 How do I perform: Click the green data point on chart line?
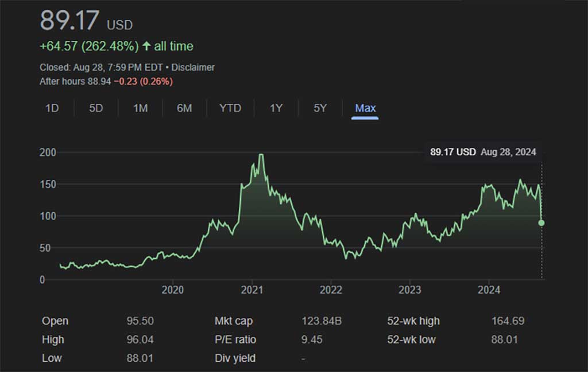541,223
